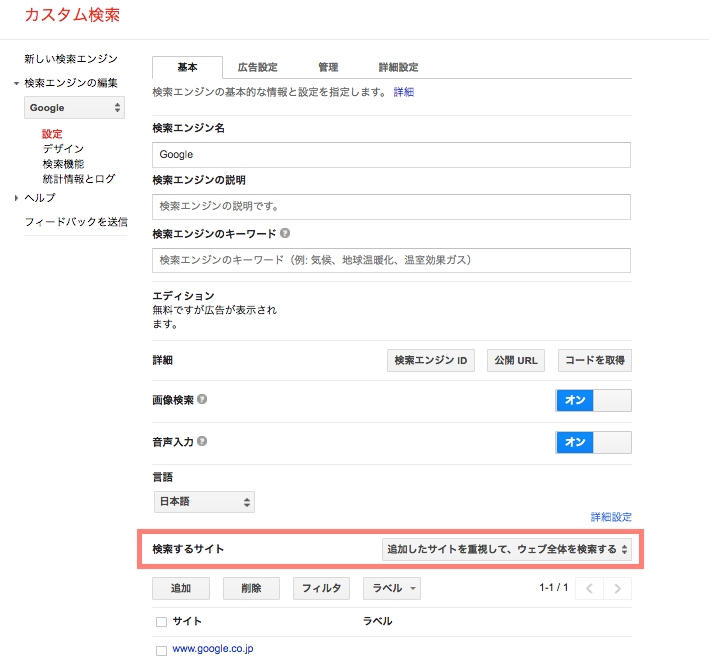Open help icon beside 音声入力

pyautogui.click(x=202, y=441)
